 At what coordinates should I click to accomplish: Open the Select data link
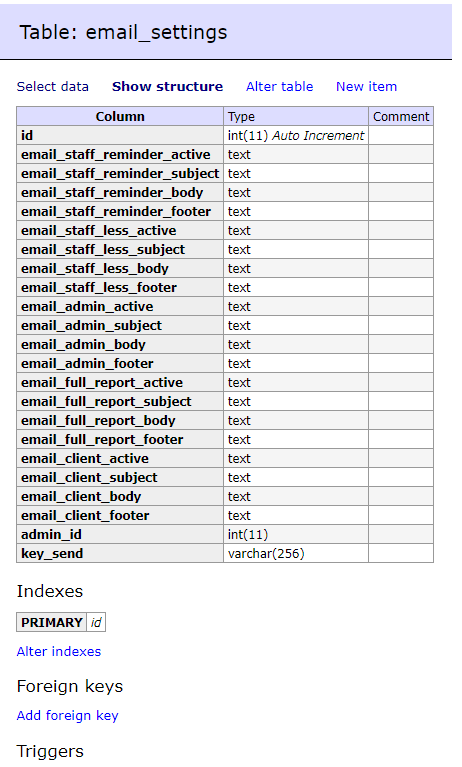(x=53, y=87)
